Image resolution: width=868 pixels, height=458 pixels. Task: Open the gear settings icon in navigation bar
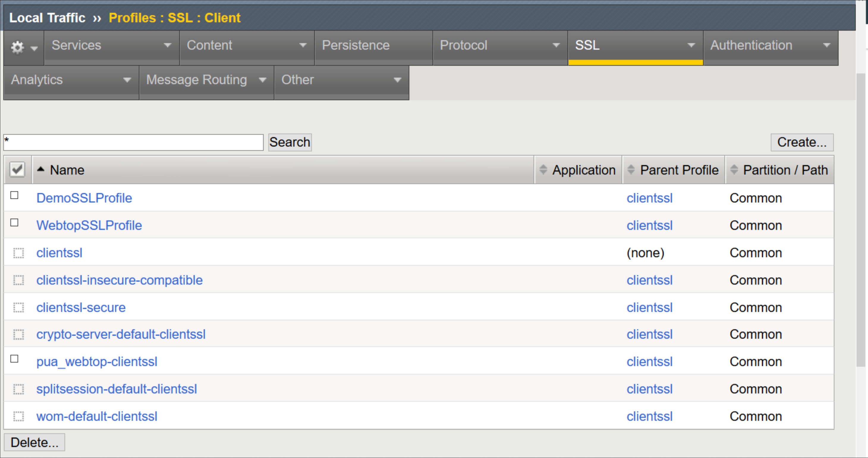17,48
